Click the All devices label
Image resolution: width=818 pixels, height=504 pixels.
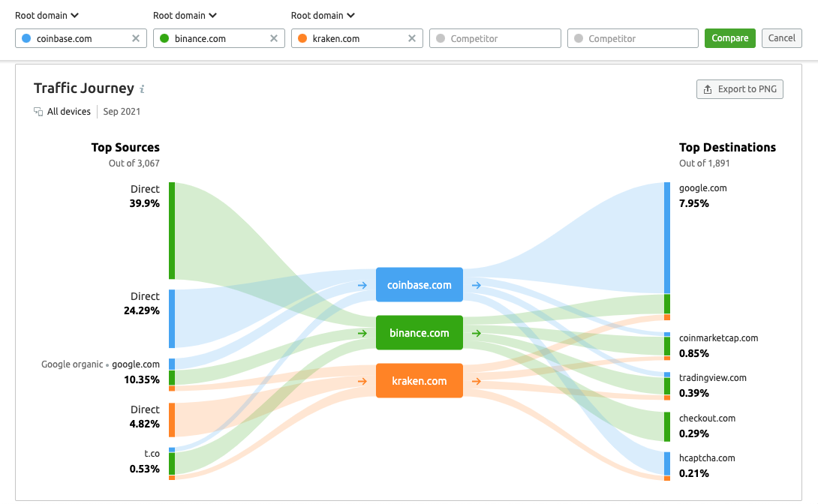click(x=68, y=112)
